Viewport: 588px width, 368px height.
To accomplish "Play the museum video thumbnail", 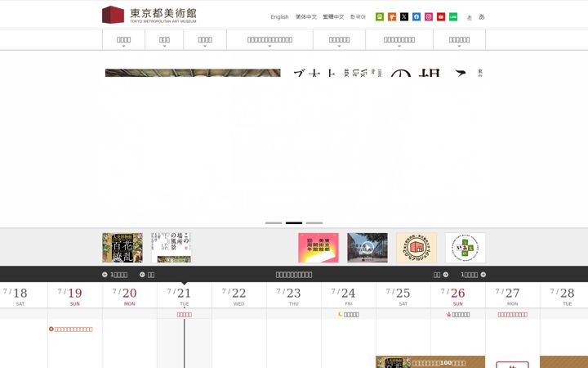I will click(x=367, y=248).
